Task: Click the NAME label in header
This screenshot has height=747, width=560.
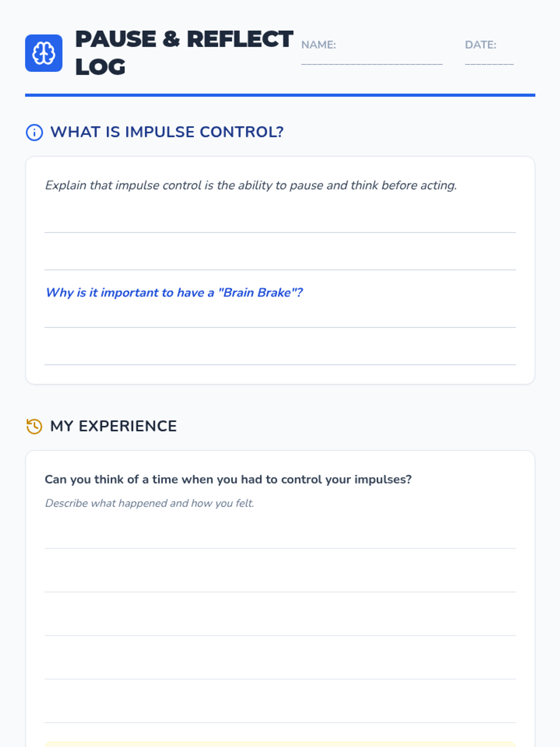Action: click(x=319, y=45)
